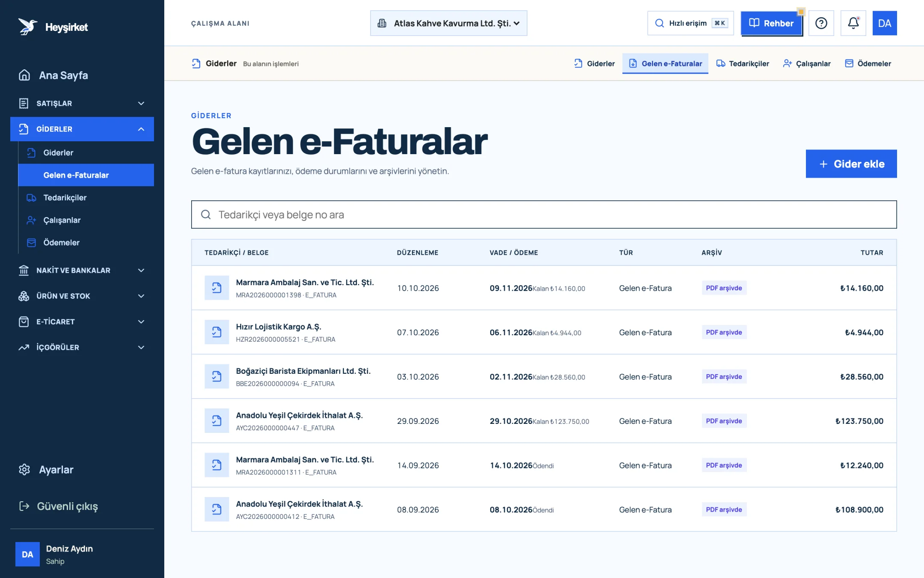Click the Hızlı erişim quick access button

point(690,23)
